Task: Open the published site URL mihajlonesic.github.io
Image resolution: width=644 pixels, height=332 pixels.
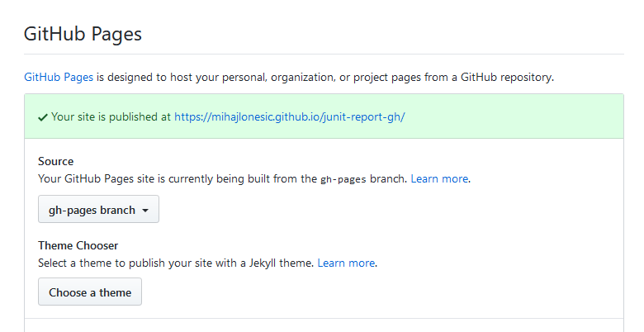Action: pyautogui.click(x=290, y=116)
